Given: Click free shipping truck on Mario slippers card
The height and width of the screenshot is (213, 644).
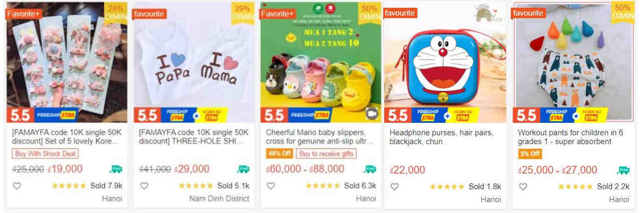Looking at the screenshot, I should pyautogui.click(x=370, y=169).
